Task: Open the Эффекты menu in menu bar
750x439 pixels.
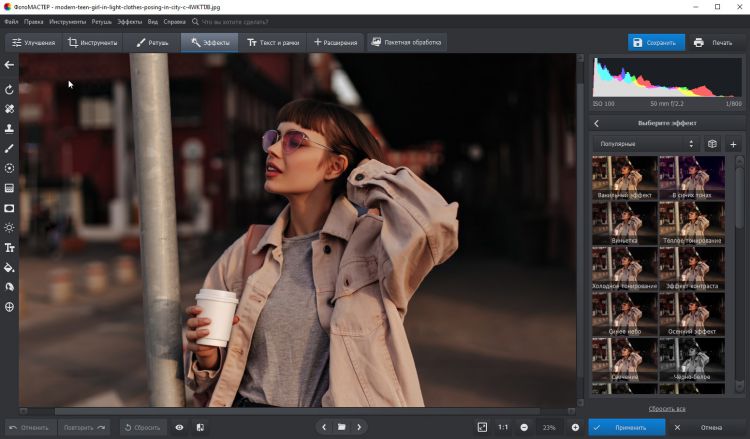Action: coord(129,21)
